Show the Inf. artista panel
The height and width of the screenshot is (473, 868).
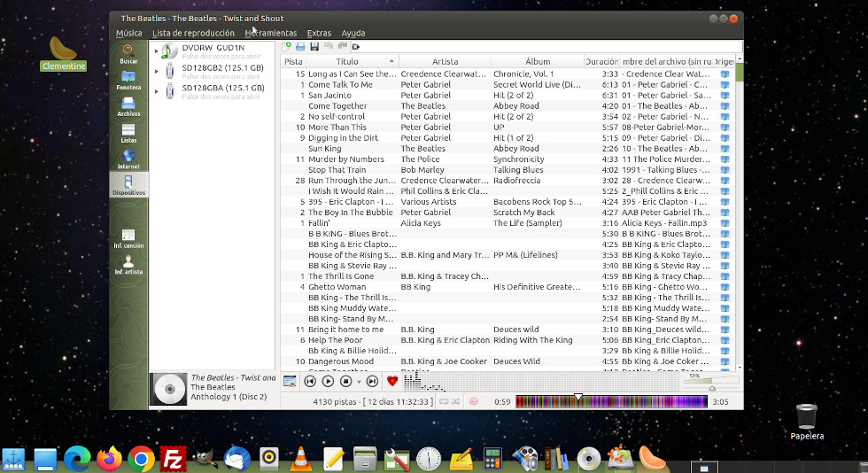pos(128,265)
